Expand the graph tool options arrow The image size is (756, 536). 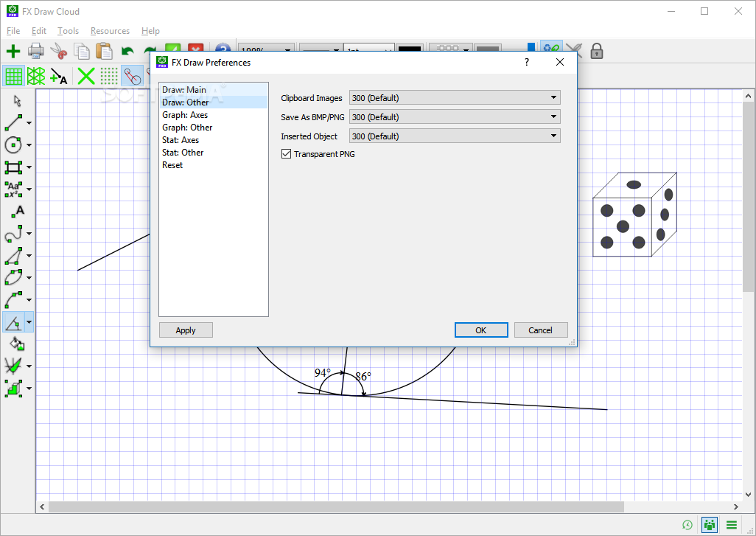29,366
